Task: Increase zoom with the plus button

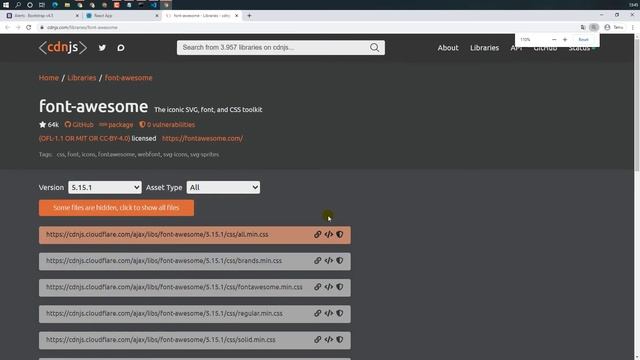Action: point(564,40)
